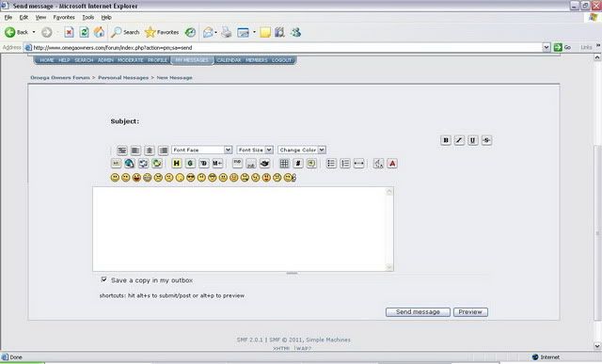Click the Preview button
602x364 pixels.
tap(470, 312)
